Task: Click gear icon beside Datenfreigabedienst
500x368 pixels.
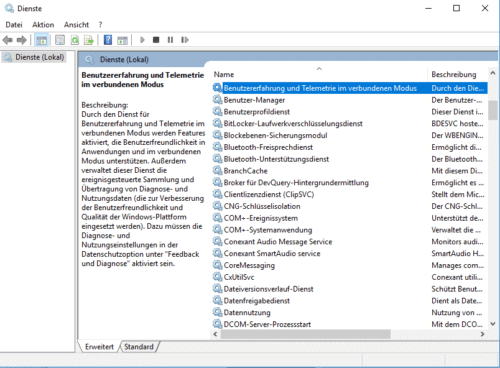Action: 217,301
